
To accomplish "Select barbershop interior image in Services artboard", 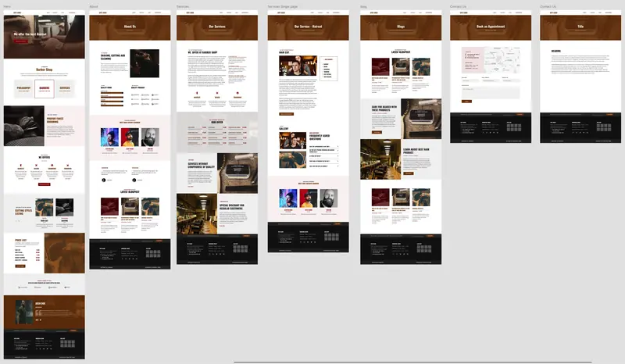I will point(197,215).
